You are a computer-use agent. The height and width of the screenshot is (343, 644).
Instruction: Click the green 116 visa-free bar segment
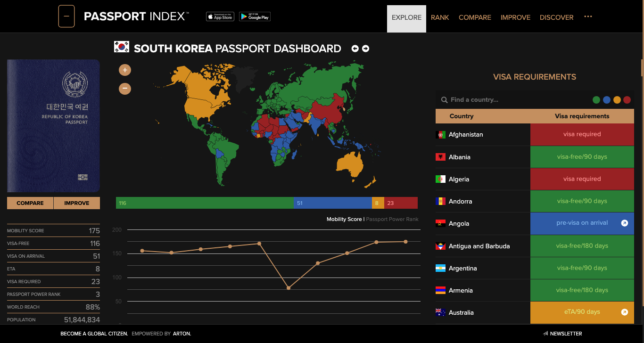[x=205, y=203]
